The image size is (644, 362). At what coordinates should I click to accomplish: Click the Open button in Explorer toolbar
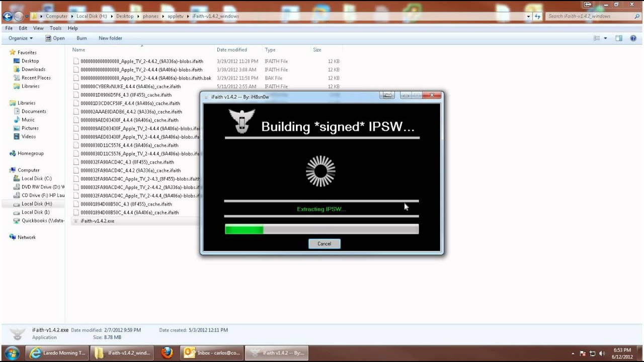click(x=55, y=38)
